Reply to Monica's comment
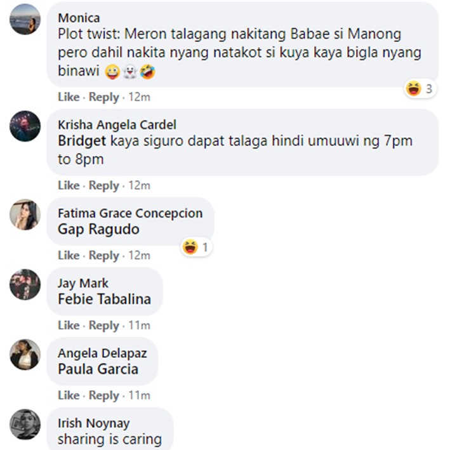Image resolution: width=476 pixels, height=450 pixels. click(104, 97)
